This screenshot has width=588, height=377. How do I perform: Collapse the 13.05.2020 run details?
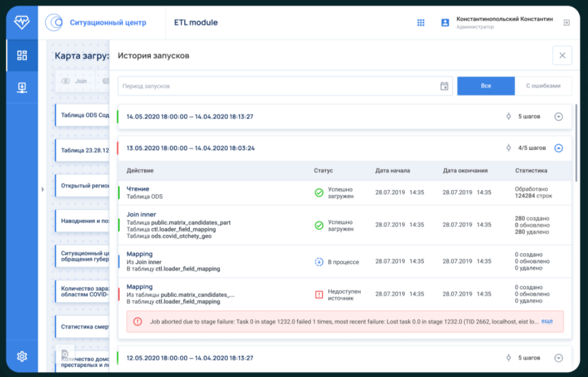559,148
